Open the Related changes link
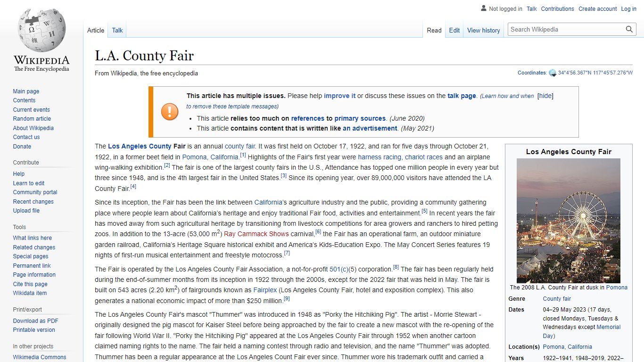644x362 pixels. pos(34,247)
